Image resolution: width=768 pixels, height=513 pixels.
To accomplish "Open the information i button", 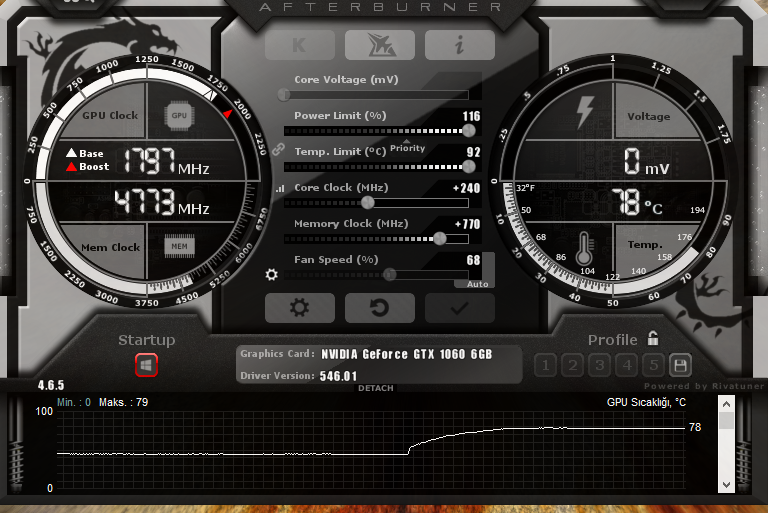I will [459, 45].
